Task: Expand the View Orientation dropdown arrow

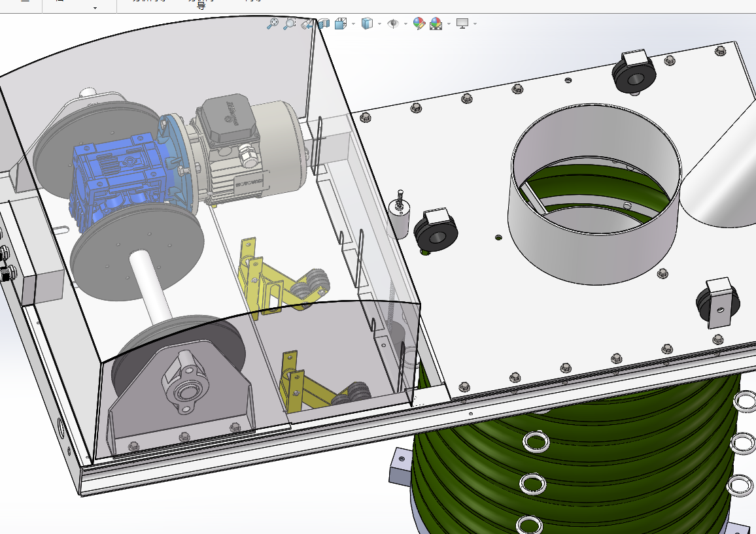Action: (353, 24)
